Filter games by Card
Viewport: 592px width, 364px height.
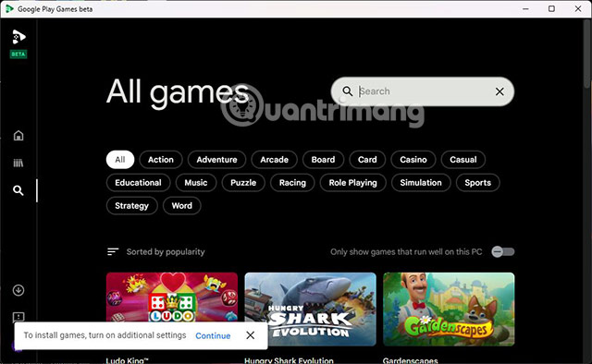pos(367,160)
